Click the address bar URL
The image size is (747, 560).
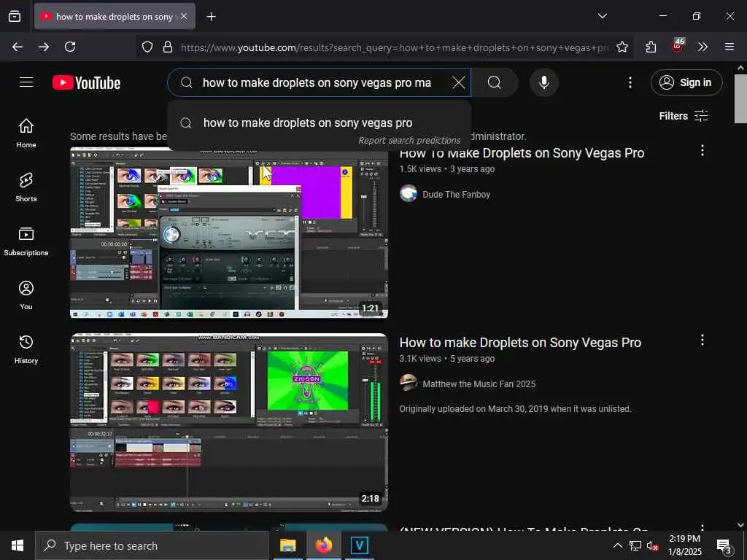tap(395, 47)
